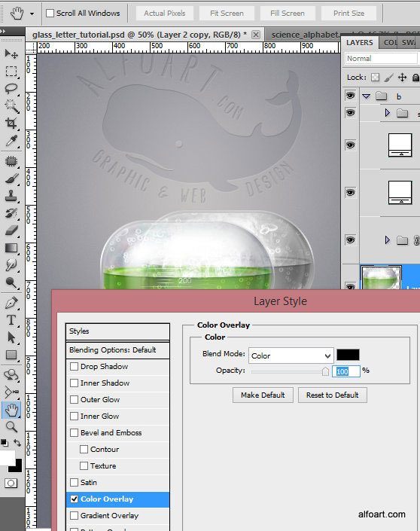This screenshot has width=420, height=531.
Task: Select the Smudge/Blur tool
Action: 11,265
